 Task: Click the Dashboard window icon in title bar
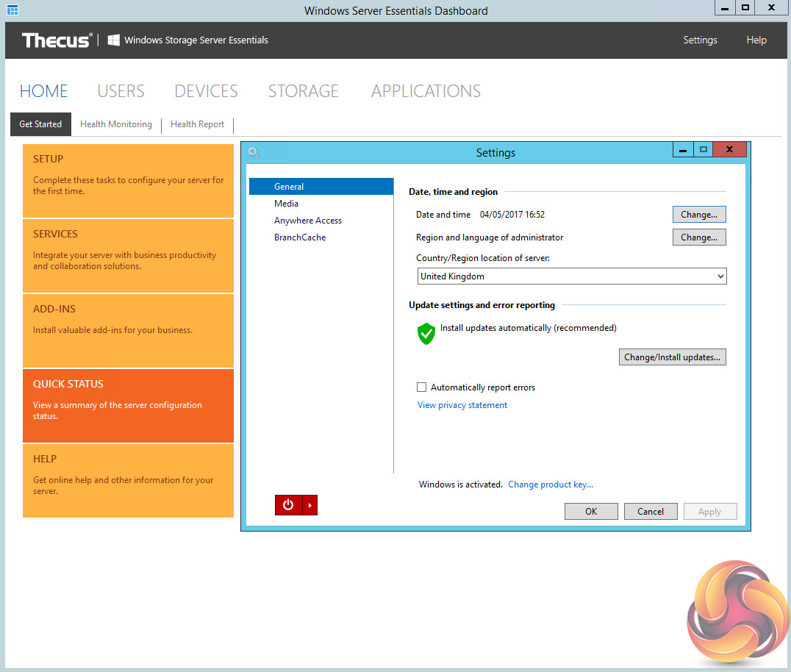[12, 10]
